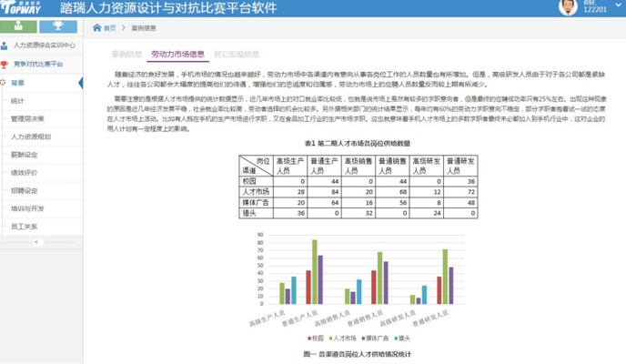Switch to the 其它宏观信息 tab
The width and height of the screenshot is (626, 364).
[x=236, y=55]
